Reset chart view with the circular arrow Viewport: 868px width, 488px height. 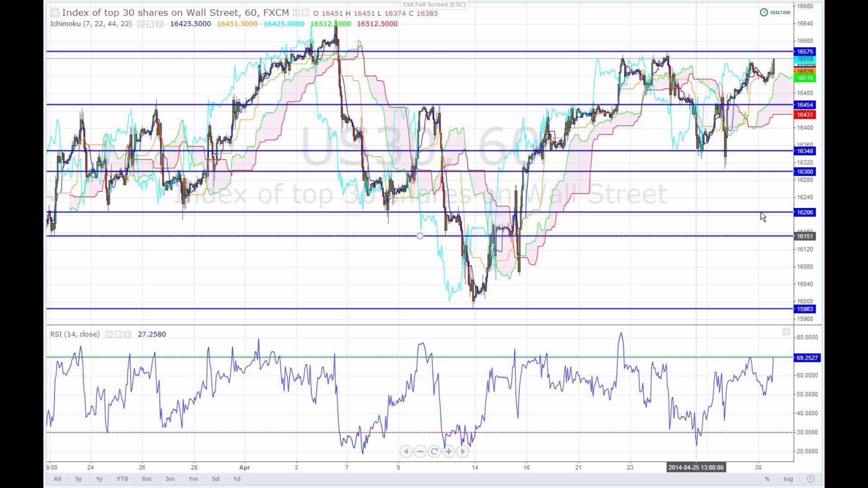(x=434, y=451)
